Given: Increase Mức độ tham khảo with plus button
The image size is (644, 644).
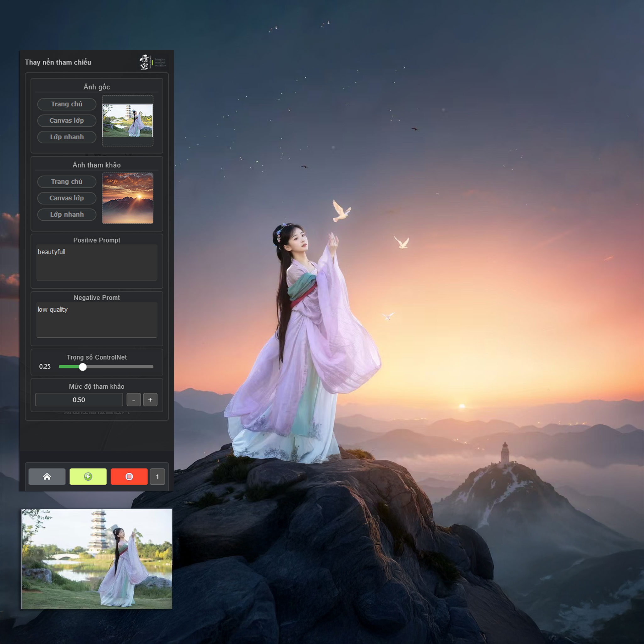Looking at the screenshot, I should point(150,400).
